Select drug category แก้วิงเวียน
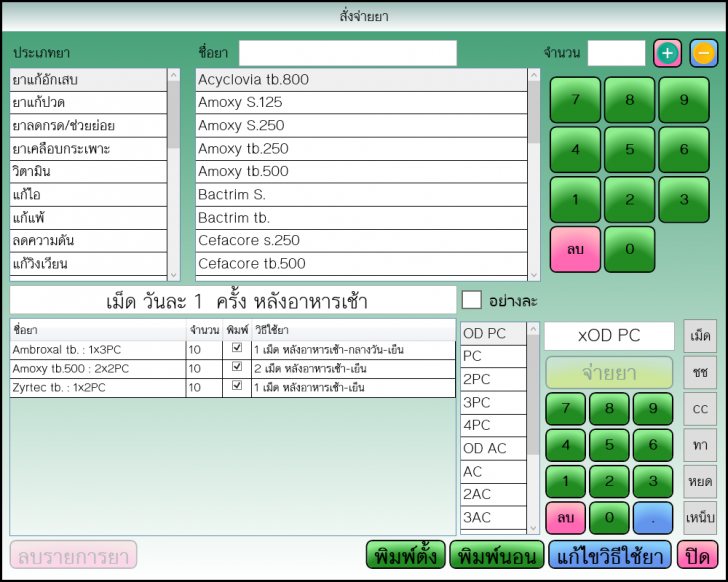The width and height of the screenshot is (728, 582). point(88,264)
